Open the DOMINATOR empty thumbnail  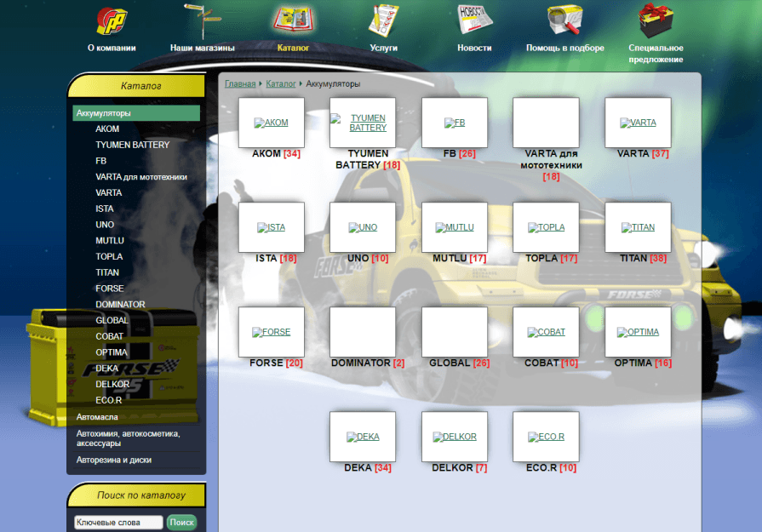[x=363, y=332]
